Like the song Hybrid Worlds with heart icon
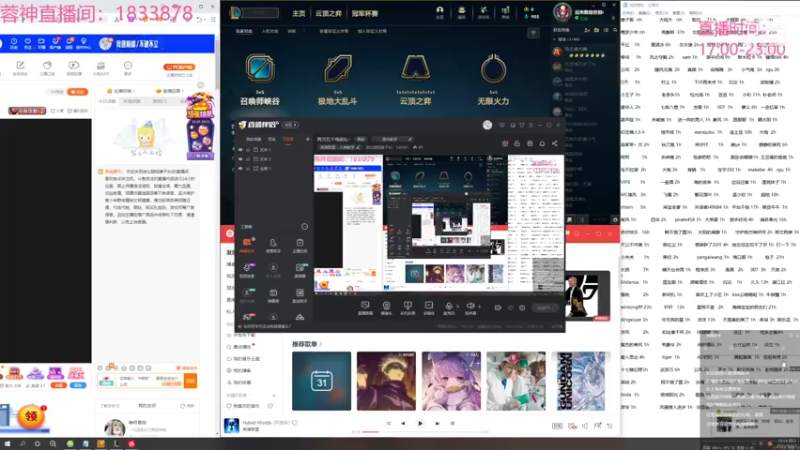Screen dimensions: 800x450 (x=295, y=422)
